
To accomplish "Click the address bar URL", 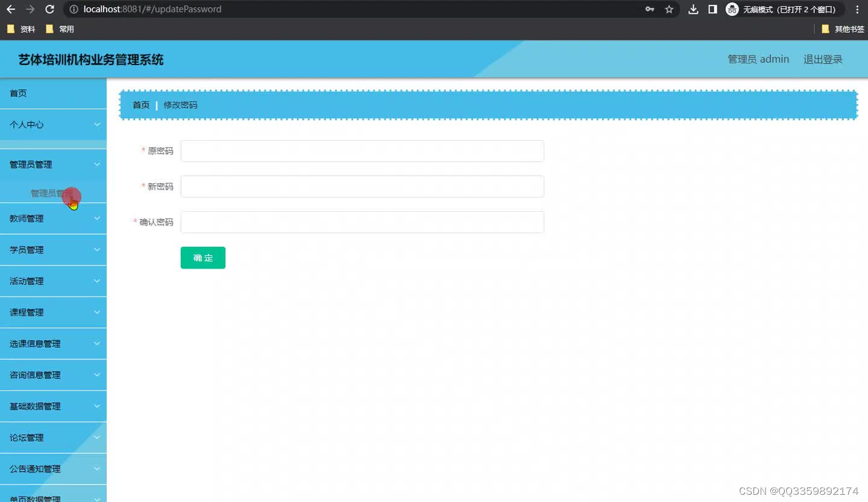I will coord(153,9).
